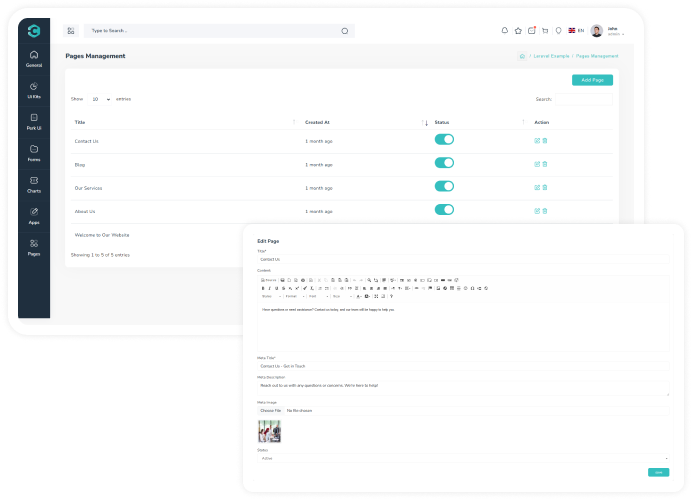Click the delete trash icon for Blog

[x=545, y=164]
